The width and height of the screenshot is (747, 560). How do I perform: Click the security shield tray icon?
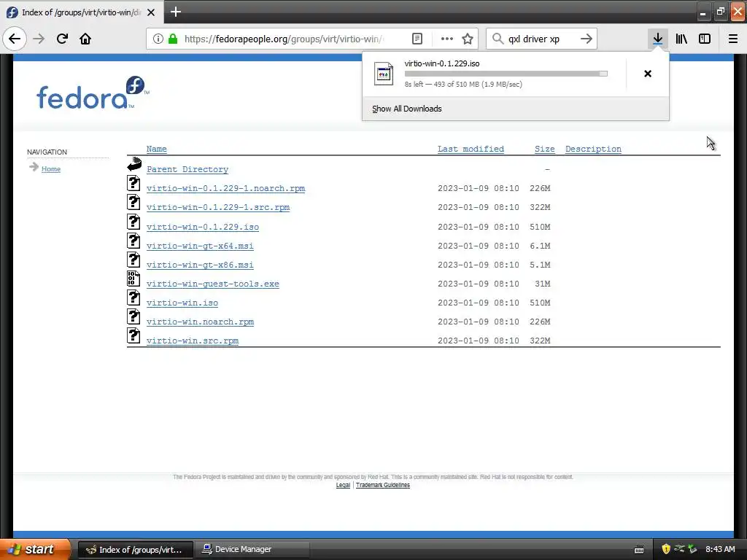tap(666, 549)
